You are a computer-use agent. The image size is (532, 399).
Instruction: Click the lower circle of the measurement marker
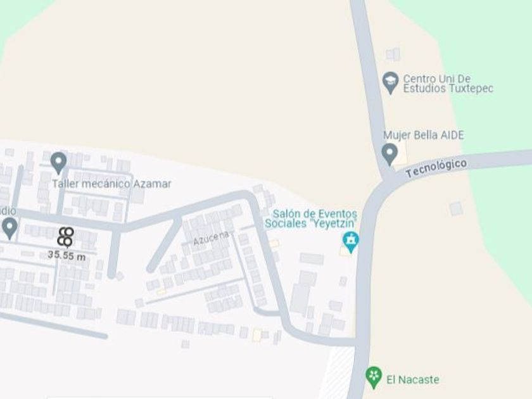pos(65,241)
